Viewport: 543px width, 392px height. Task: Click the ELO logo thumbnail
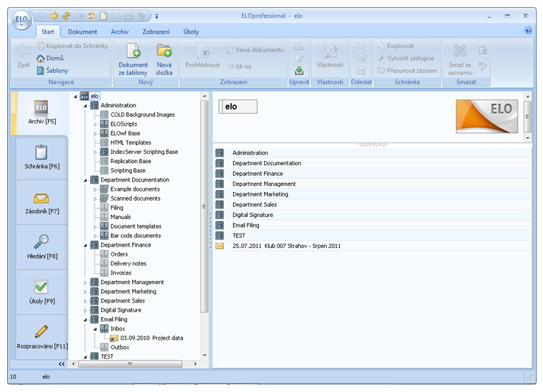coord(487,117)
